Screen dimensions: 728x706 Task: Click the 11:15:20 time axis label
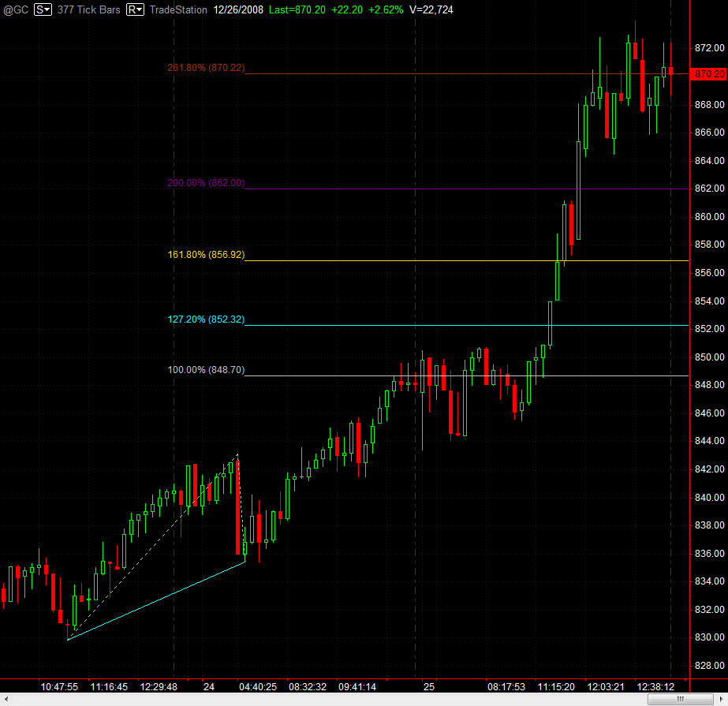[556, 686]
